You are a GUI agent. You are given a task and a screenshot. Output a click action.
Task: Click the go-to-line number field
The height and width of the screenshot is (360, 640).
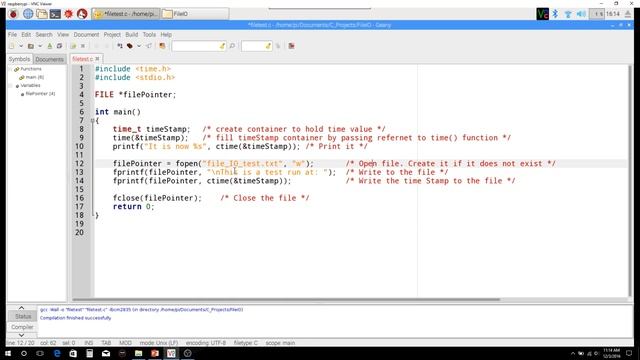click(x=256, y=46)
